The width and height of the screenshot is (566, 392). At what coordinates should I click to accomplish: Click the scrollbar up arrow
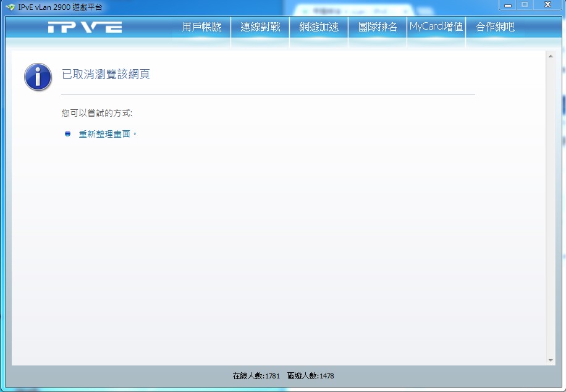[x=551, y=56]
